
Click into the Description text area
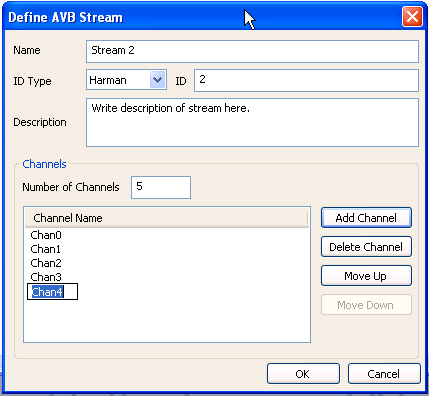[x=252, y=122]
